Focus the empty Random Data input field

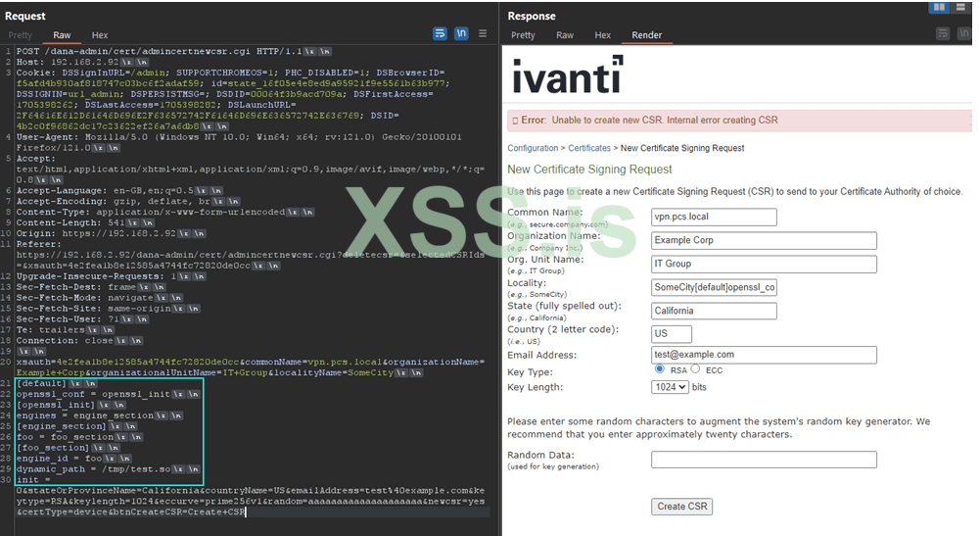coord(764,460)
